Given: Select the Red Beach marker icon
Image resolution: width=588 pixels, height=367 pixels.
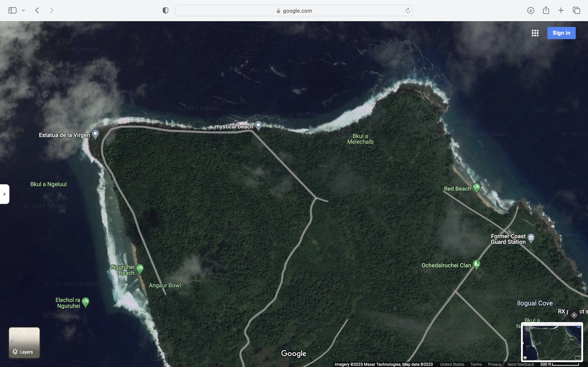Looking at the screenshot, I should 476,188.
